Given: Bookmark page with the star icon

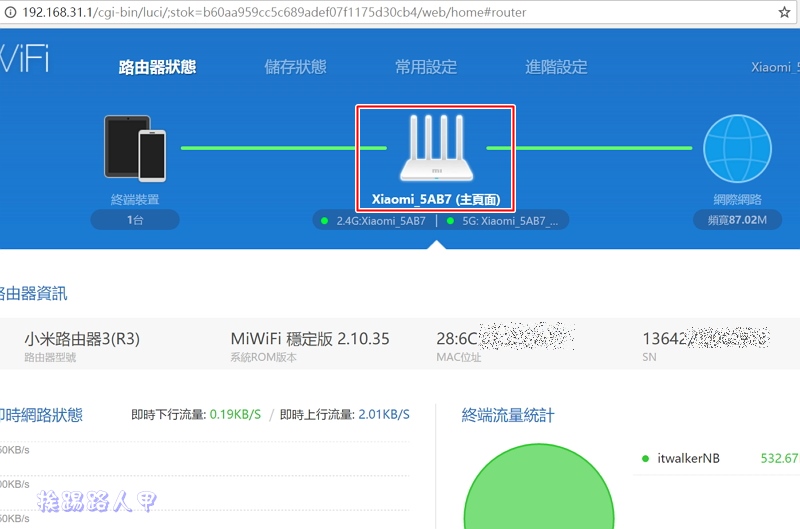Looking at the screenshot, I should tap(784, 12).
